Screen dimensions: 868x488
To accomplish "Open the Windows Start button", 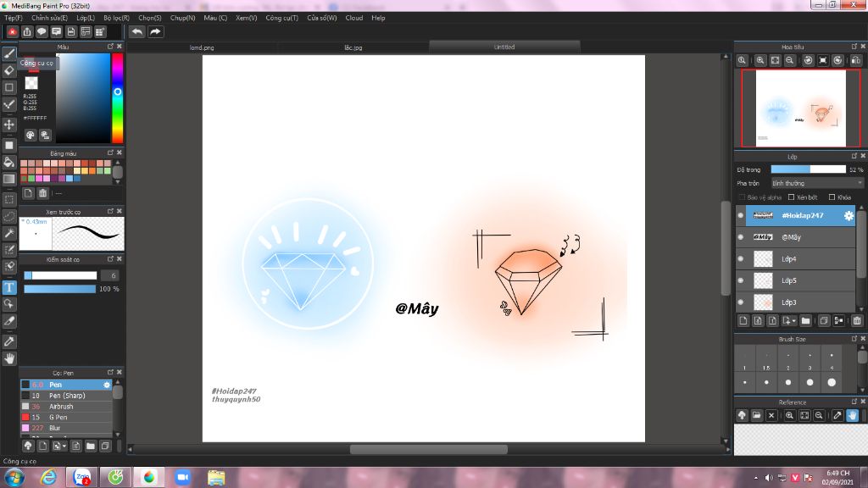I will point(14,477).
